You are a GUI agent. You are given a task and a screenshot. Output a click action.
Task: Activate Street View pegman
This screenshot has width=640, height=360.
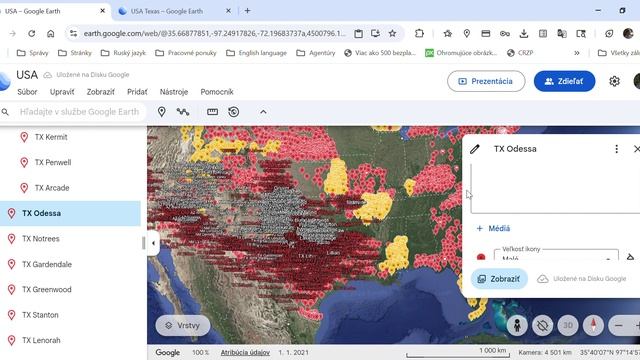coord(517,325)
